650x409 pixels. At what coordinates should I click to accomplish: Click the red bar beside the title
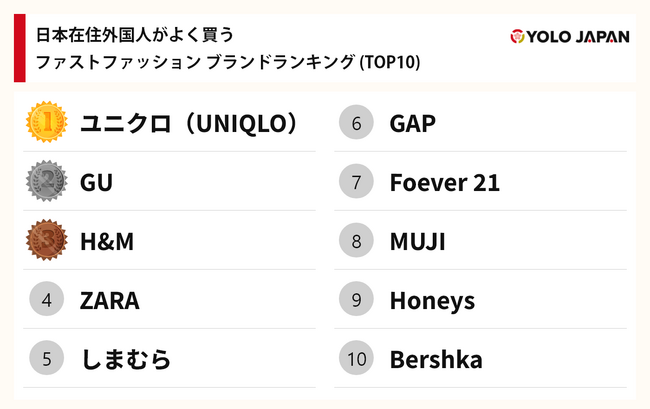(x=19, y=48)
